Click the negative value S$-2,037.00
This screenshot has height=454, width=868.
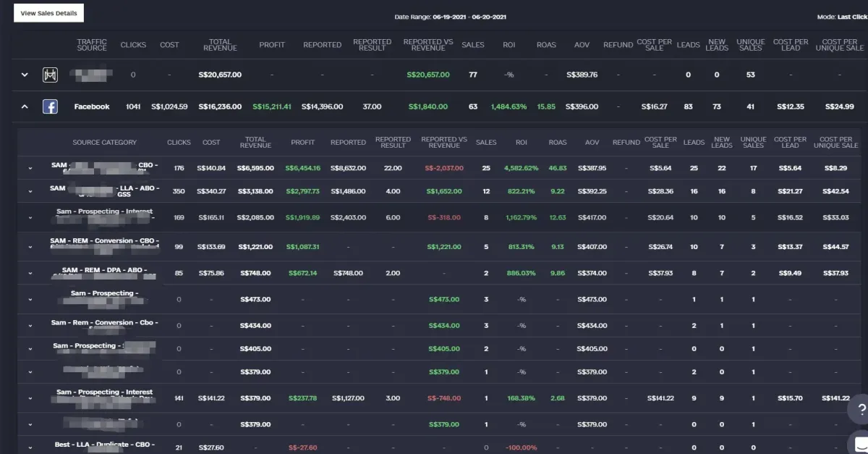coord(443,168)
